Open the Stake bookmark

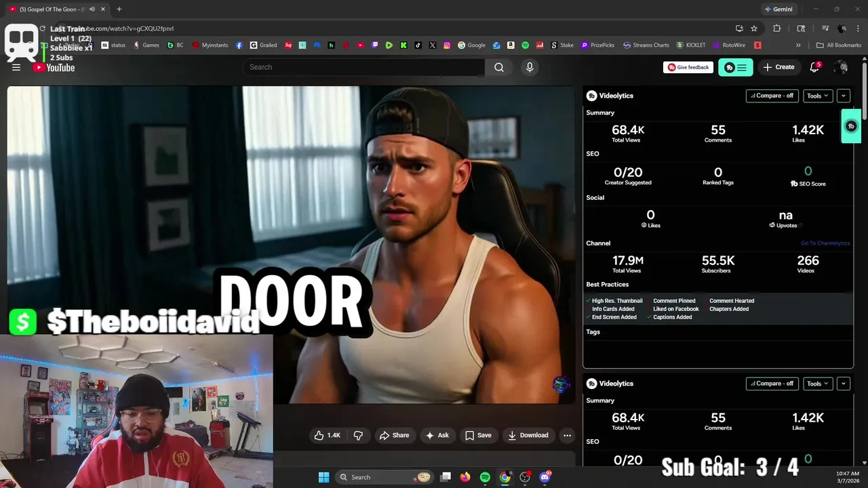coord(562,45)
